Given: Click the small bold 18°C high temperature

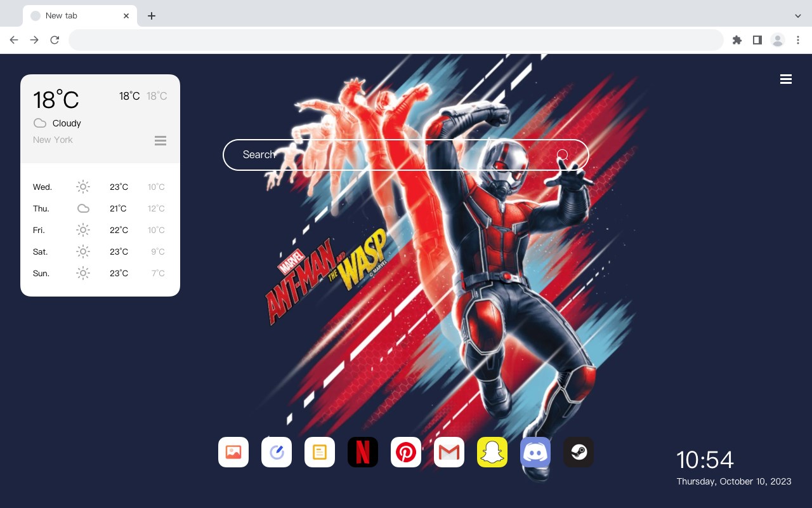Looking at the screenshot, I should 129,96.
